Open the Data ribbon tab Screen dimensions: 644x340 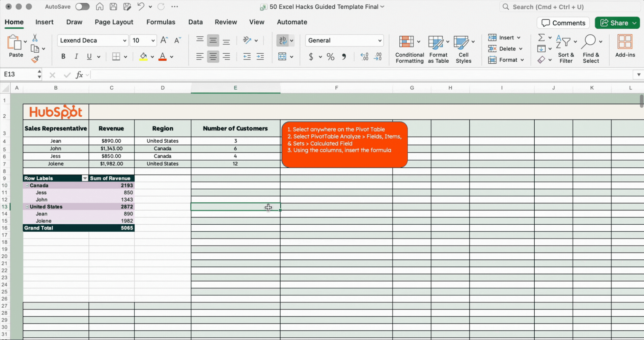195,22
